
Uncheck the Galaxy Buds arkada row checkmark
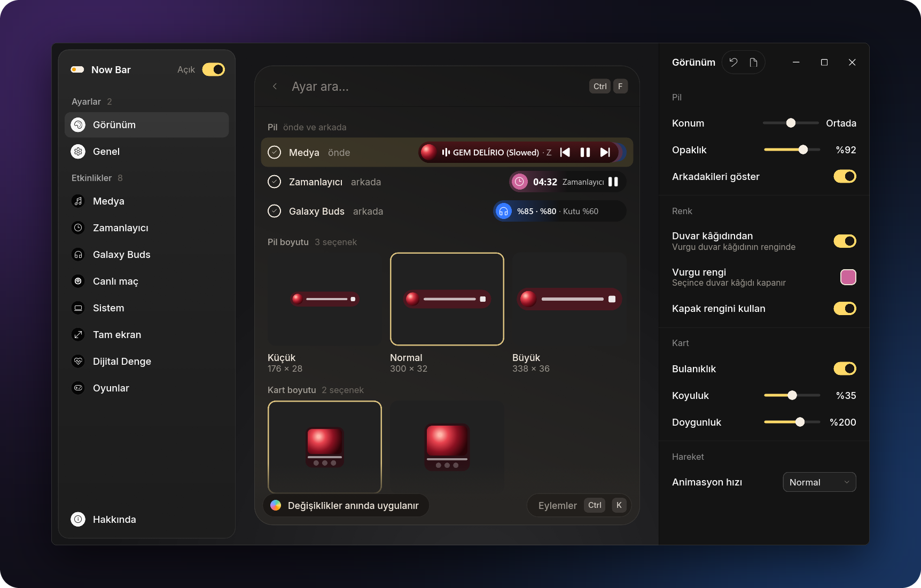point(274,211)
